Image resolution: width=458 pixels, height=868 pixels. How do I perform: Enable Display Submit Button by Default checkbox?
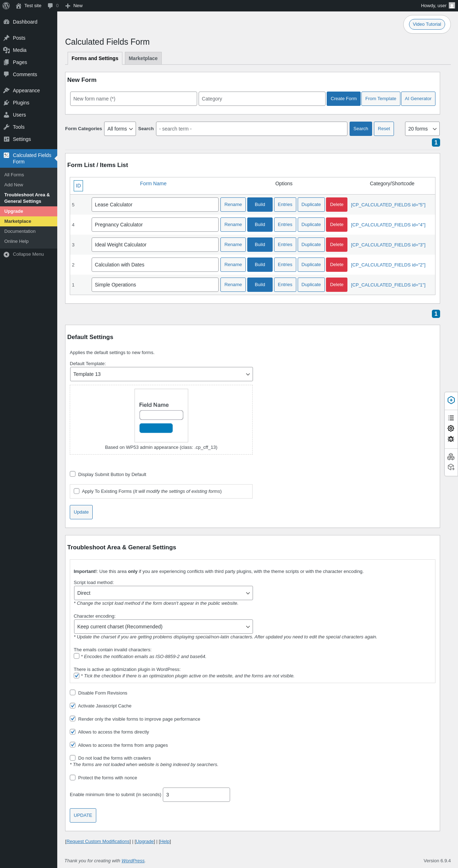coord(73,474)
